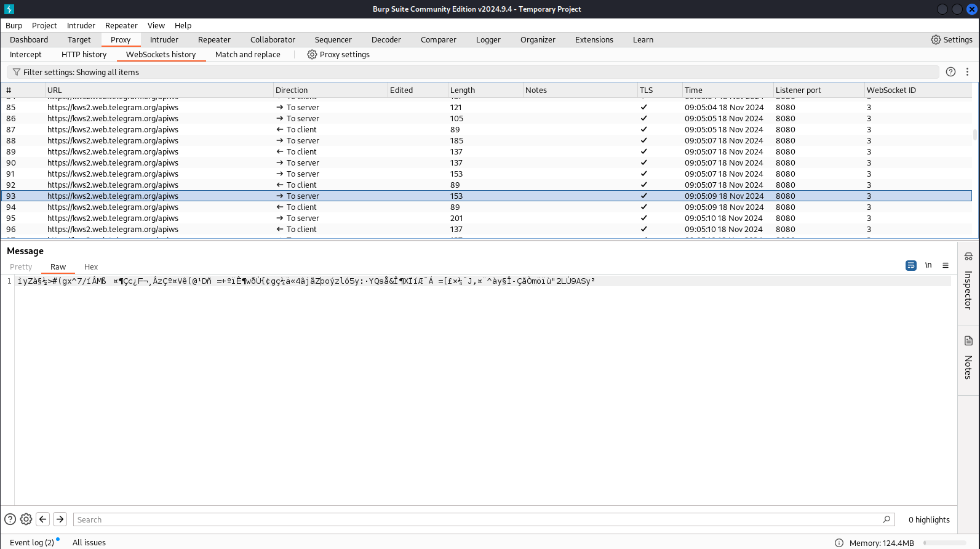Switch to the Decoder tab

tap(386, 39)
